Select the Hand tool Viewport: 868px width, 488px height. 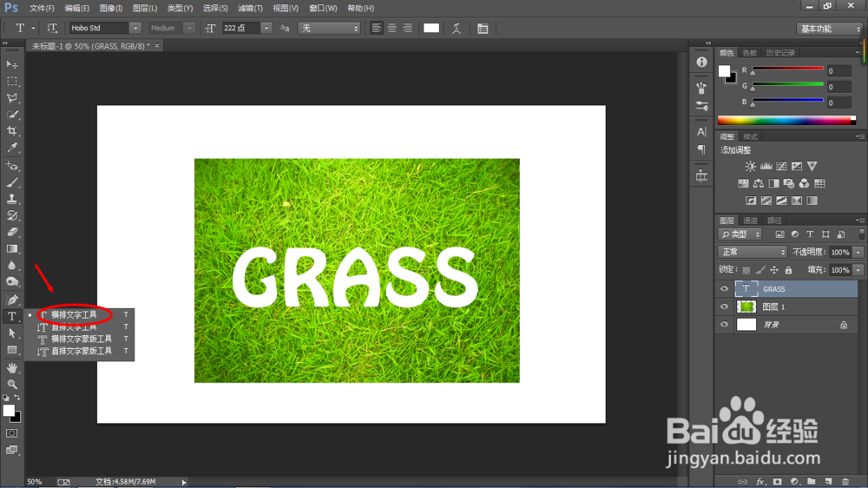11,368
